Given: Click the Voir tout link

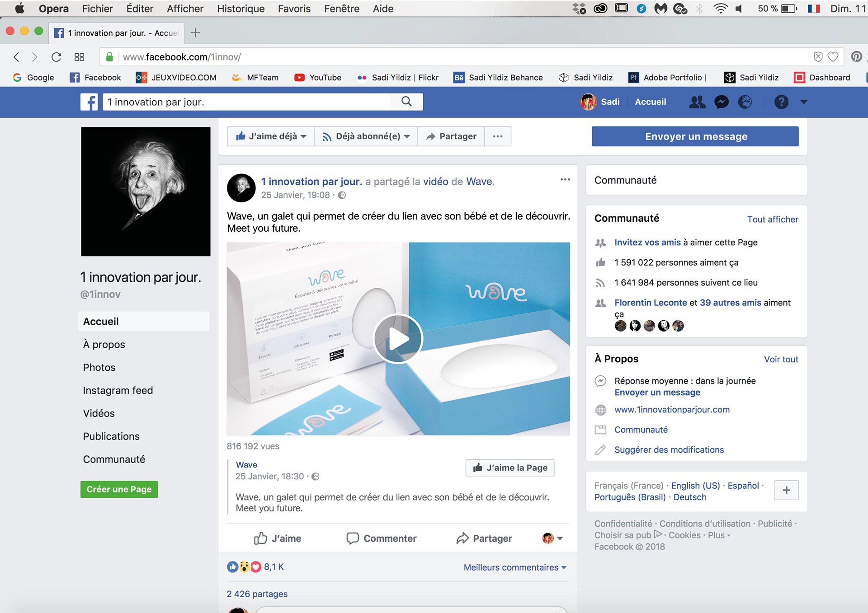Looking at the screenshot, I should click(781, 360).
